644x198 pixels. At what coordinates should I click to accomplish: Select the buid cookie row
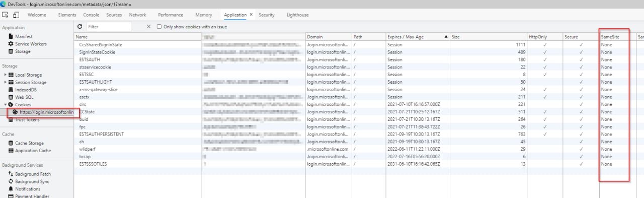(x=359, y=119)
